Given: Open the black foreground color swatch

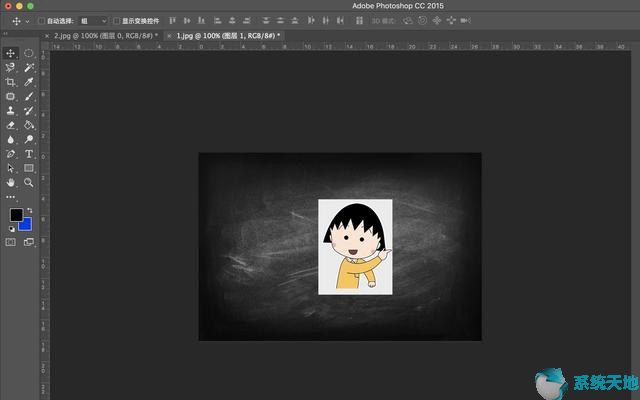Looking at the screenshot, I should (16, 215).
